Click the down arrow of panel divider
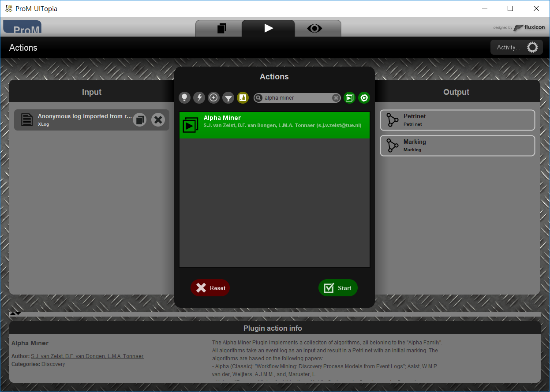 [x=19, y=313]
